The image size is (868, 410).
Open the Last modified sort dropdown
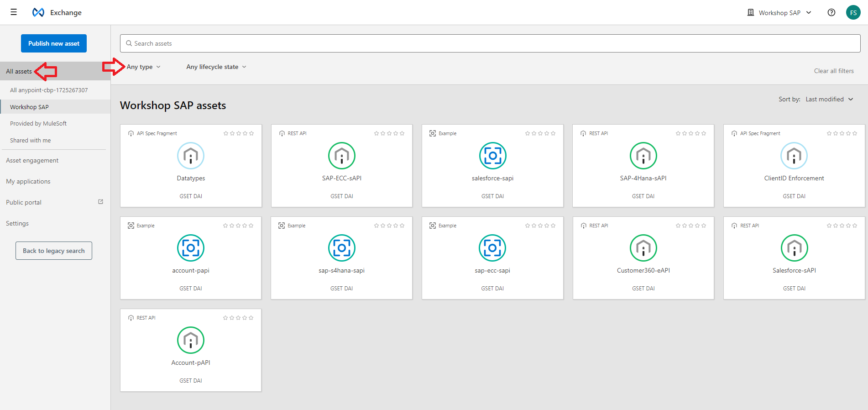pyautogui.click(x=829, y=99)
